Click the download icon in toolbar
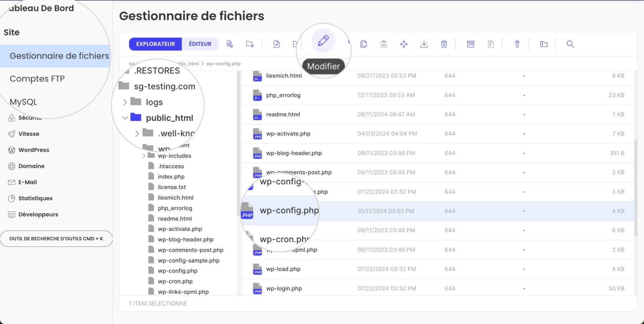 424,44
